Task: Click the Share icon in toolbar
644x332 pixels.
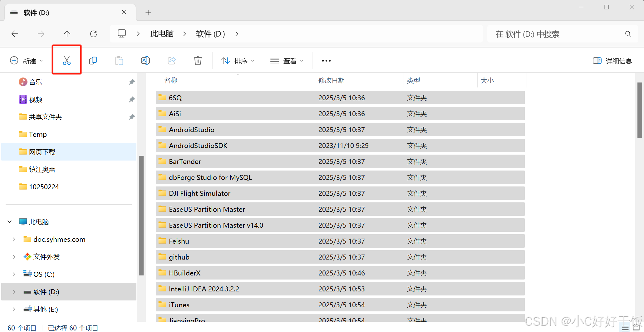Action: tap(172, 60)
